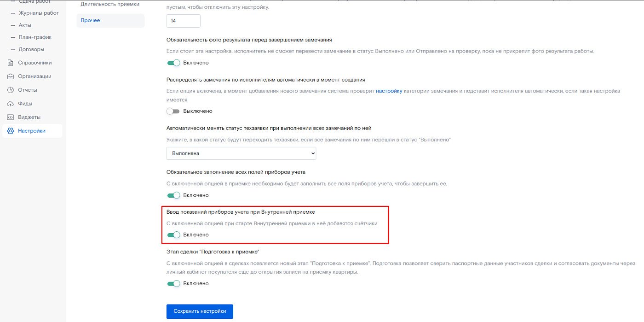This screenshot has height=322, width=644.
Task: Open Фиды via cloud upload icon
Action: click(x=10, y=104)
